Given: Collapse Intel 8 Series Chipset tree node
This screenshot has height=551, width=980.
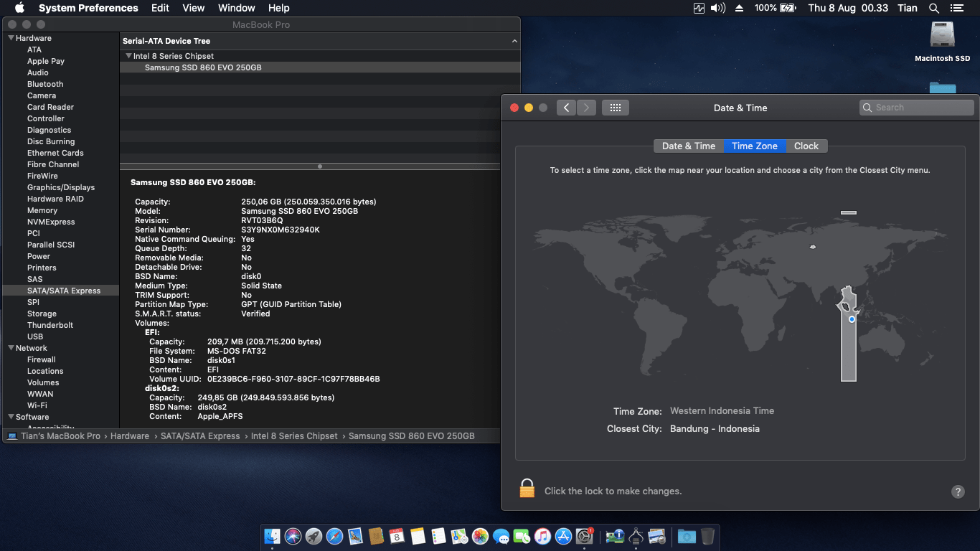Looking at the screenshot, I should [128, 56].
